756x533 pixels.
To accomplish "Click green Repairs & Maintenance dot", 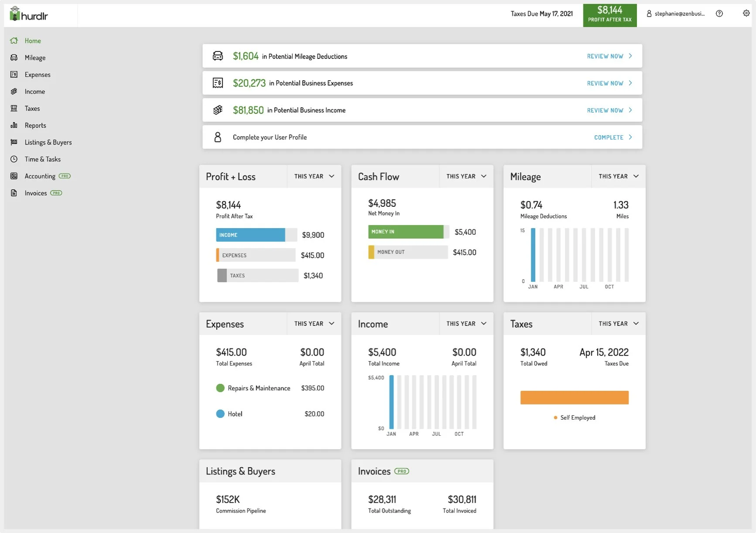I will 220,388.
